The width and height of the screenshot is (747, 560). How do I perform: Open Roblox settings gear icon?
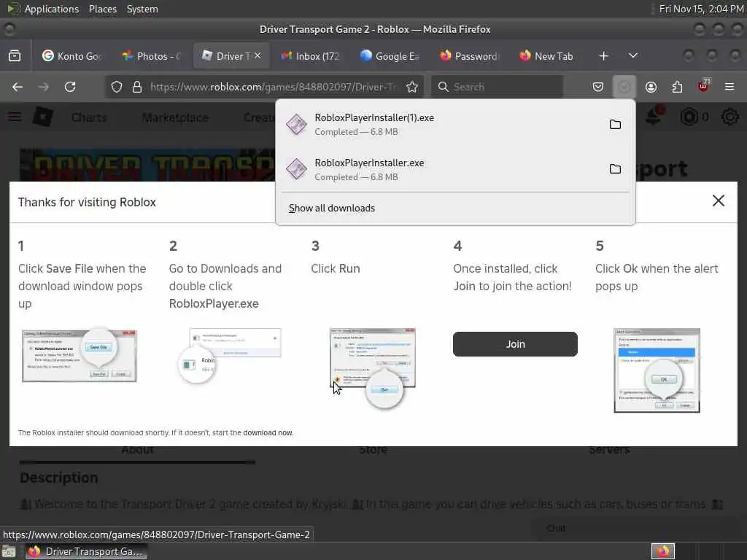coord(729,117)
